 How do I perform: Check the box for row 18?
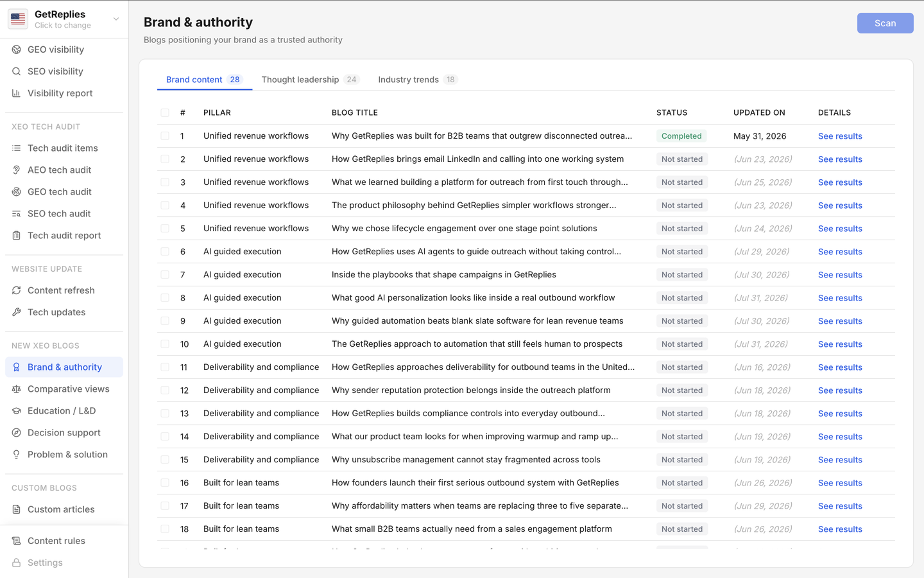coord(165,529)
